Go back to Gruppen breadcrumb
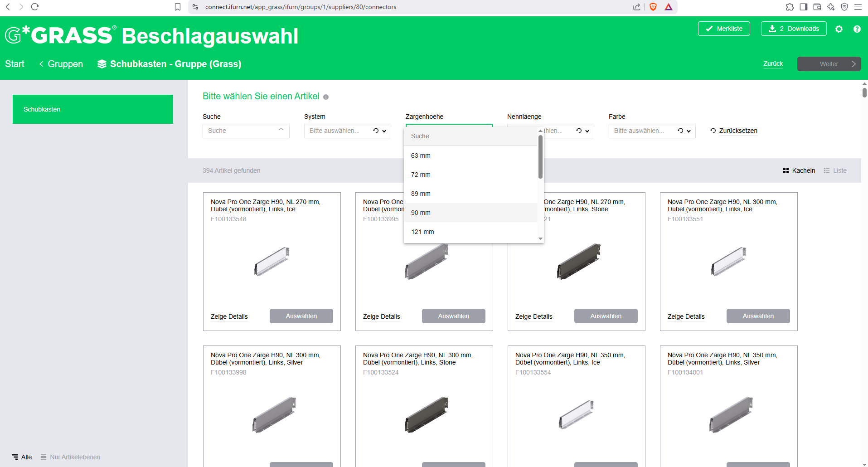The height and width of the screenshot is (467, 868). tap(61, 64)
